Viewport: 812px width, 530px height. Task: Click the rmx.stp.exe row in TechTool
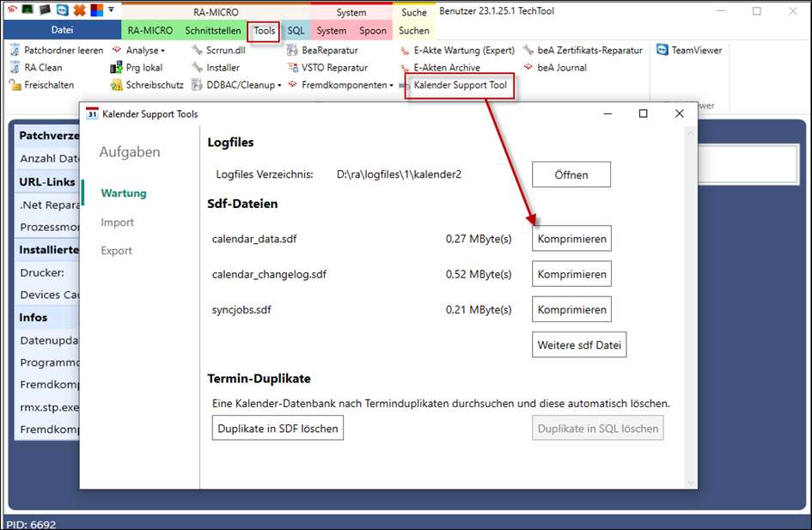[x=47, y=407]
